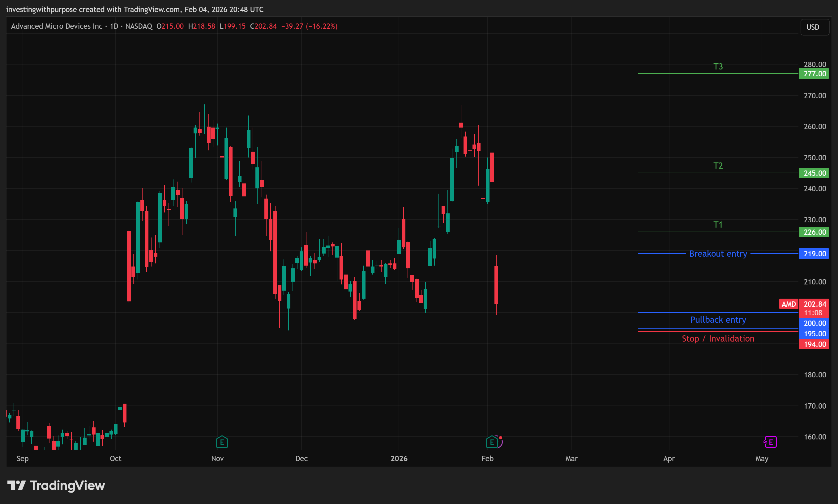Click the last red candlestick in February
The width and height of the screenshot is (838, 504).
(496, 285)
